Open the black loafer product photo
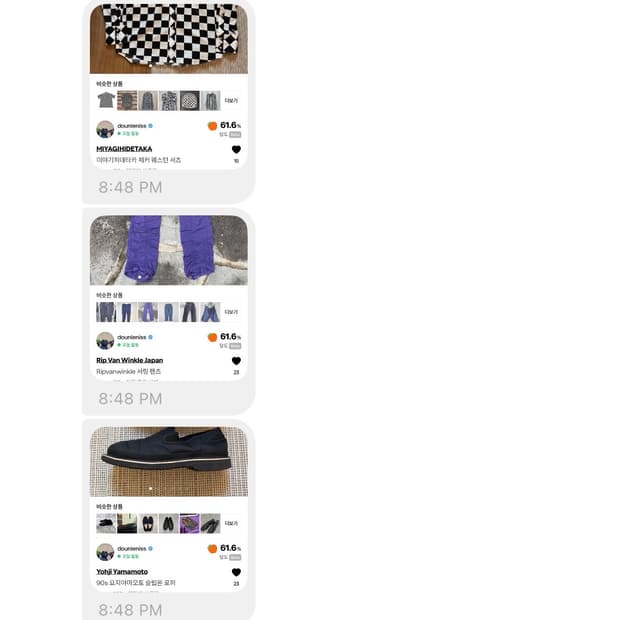620x620 pixels. tap(169, 461)
